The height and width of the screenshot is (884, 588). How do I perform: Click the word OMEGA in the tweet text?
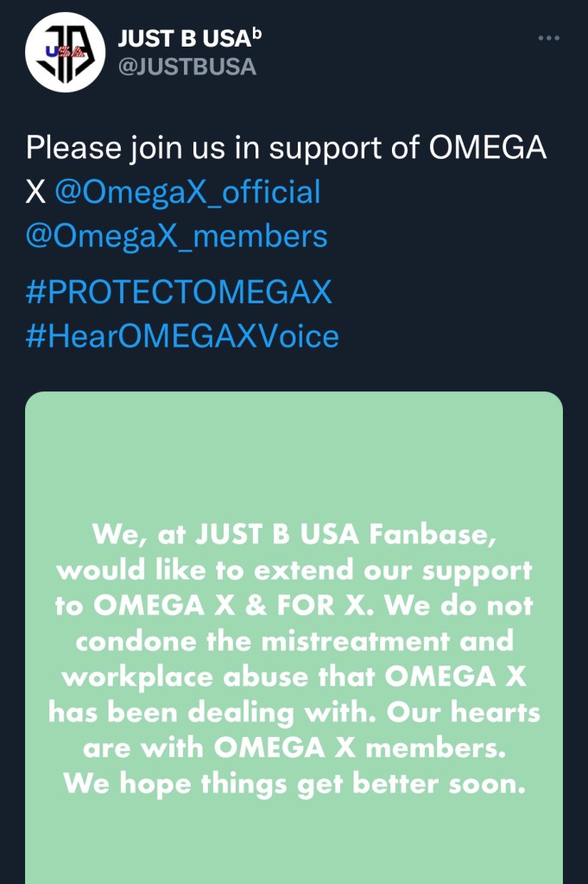[x=488, y=148]
